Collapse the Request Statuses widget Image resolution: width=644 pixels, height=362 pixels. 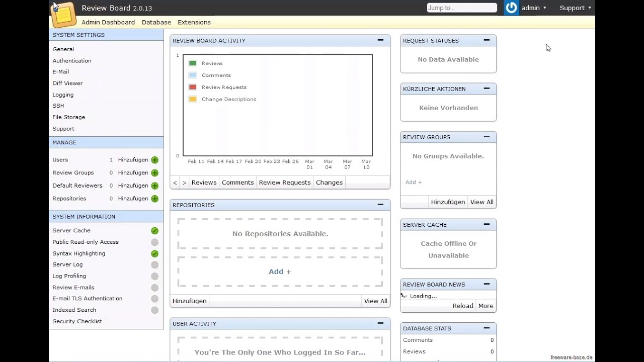pos(487,40)
